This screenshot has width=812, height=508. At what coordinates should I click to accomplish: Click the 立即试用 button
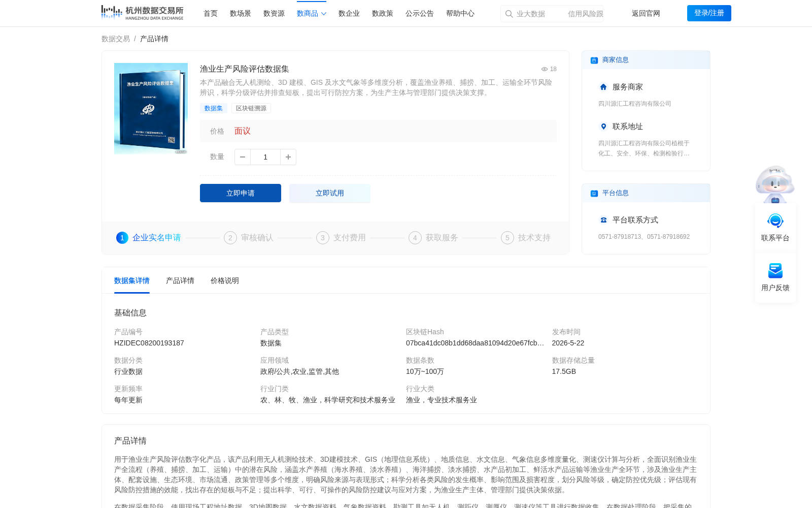point(330,193)
